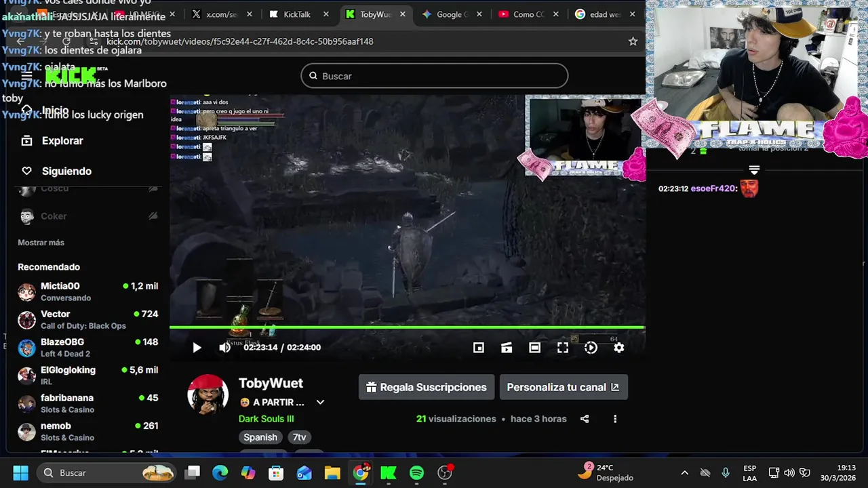868x488 pixels.
Task: Switch to the Como CC YouTube tab
Action: (529, 14)
